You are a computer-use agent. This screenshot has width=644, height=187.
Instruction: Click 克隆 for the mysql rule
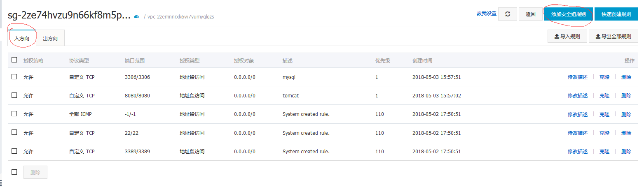604,77
